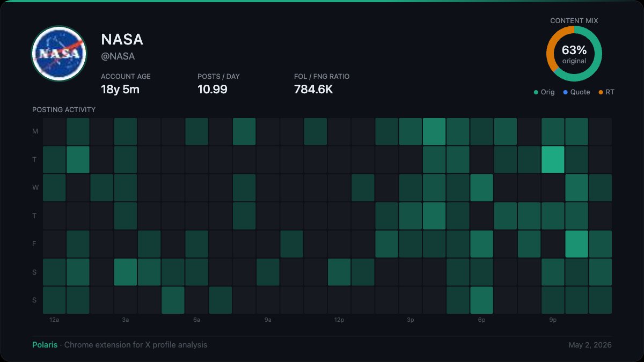
Task: Click the 3p hour axis label
Action: pyautogui.click(x=411, y=320)
